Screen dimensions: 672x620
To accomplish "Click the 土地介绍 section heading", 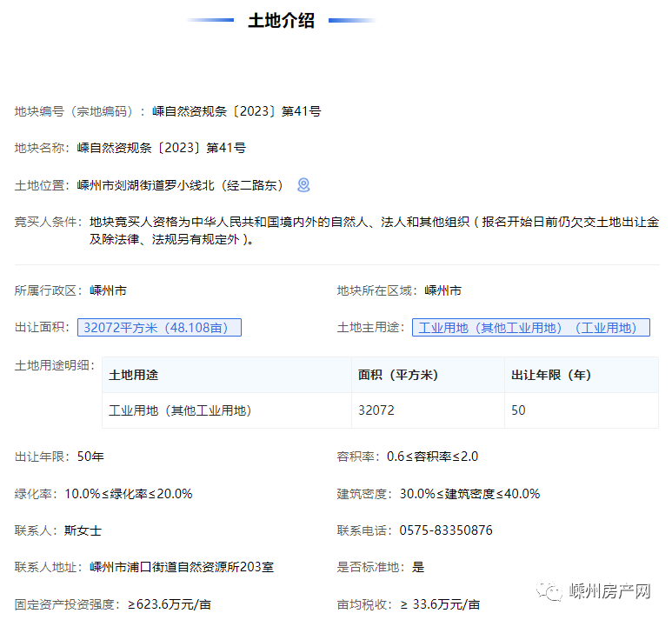I will click(x=281, y=21).
